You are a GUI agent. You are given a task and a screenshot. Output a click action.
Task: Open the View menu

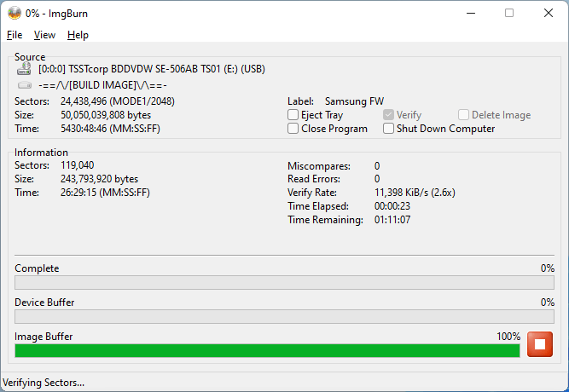(44, 35)
